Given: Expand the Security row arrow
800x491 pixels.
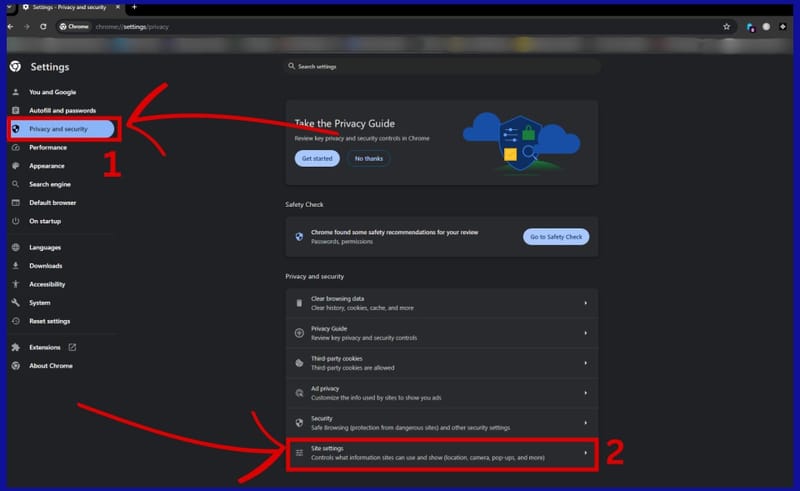Looking at the screenshot, I should click(x=585, y=423).
